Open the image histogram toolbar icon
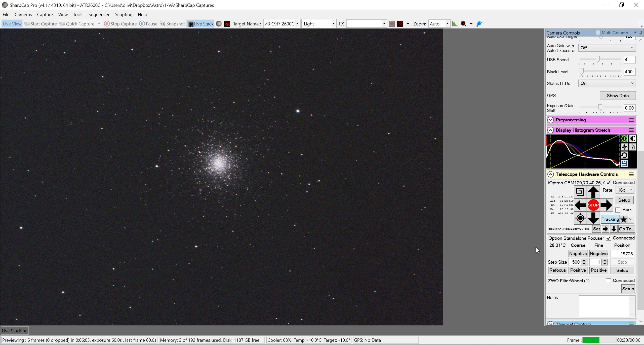644x345 pixels. click(x=455, y=24)
